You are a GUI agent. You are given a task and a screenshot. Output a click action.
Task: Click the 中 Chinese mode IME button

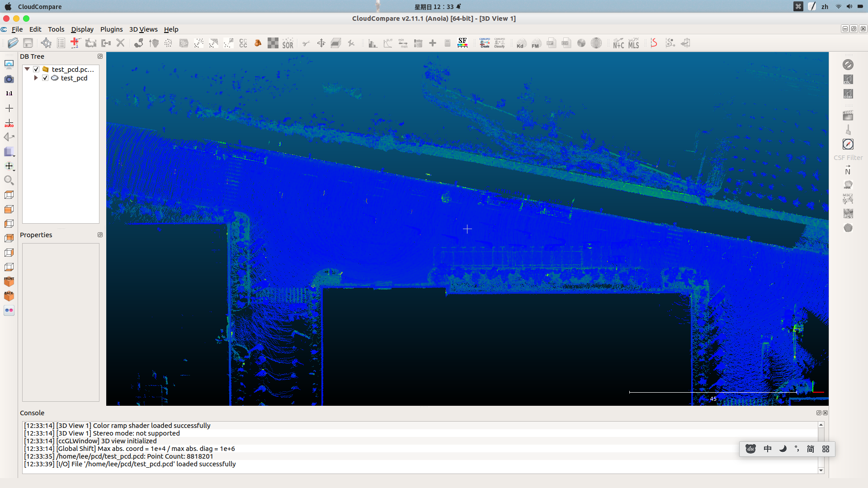[768, 449]
